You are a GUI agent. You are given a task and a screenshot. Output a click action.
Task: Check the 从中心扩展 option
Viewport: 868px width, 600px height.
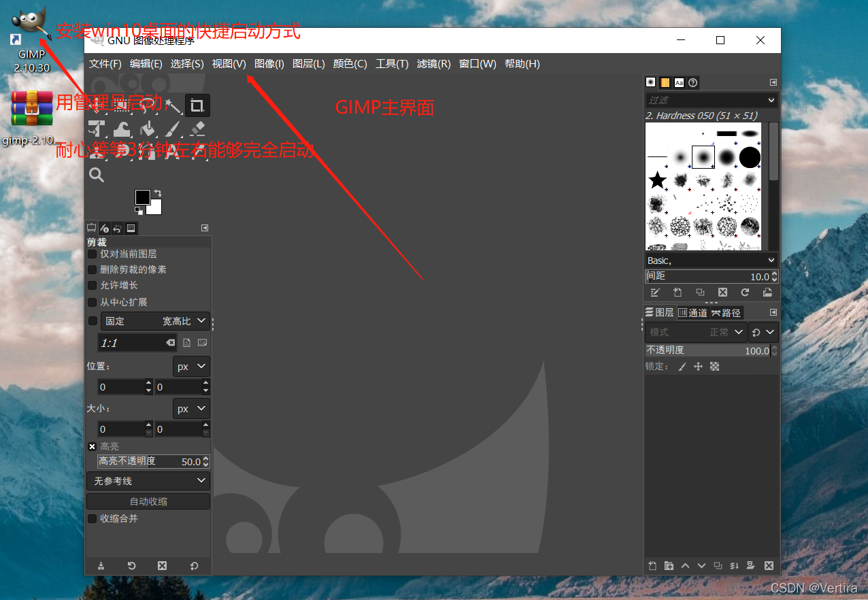coord(93,302)
